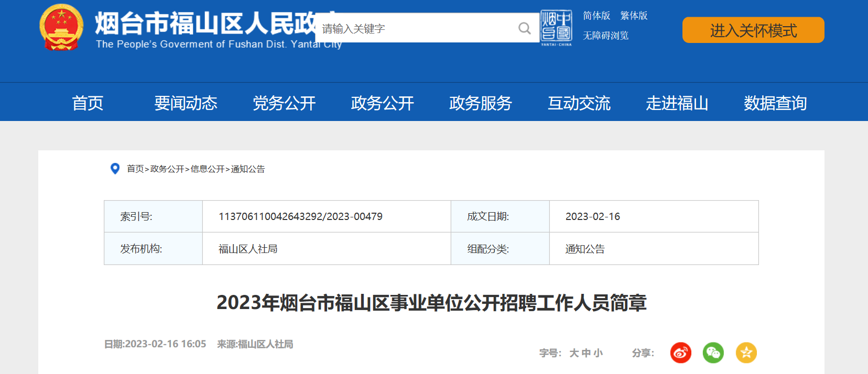
Task: Open 政务公开 navigation menu
Action: (x=382, y=103)
